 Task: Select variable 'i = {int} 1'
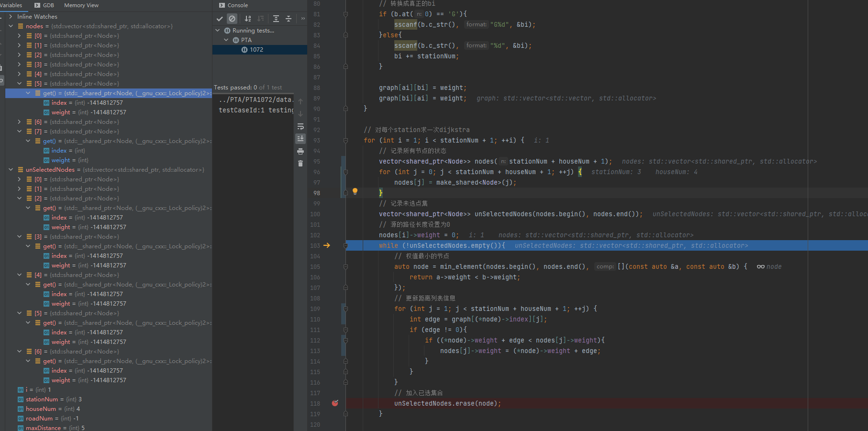click(x=34, y=390)
